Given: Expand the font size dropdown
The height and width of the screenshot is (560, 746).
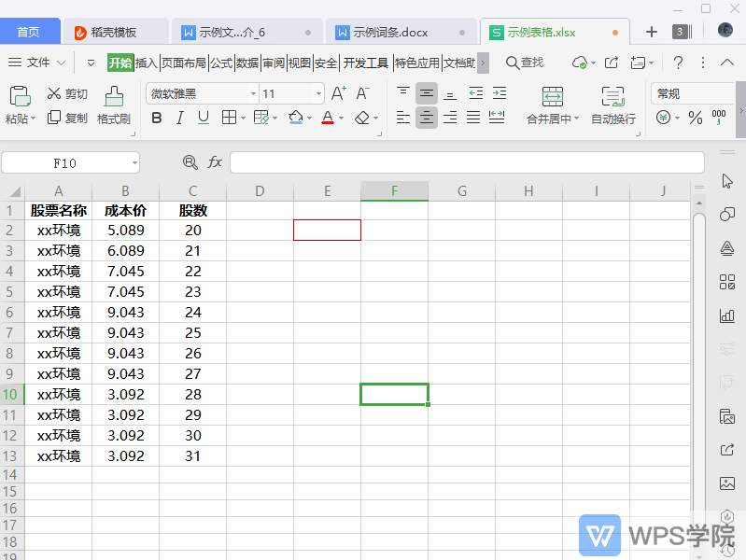Looking at the screenshot, I should pos(318,94).
